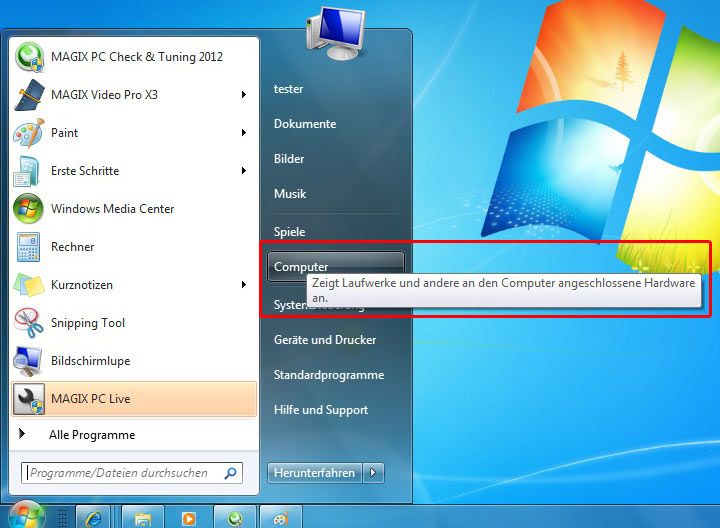Click the Paint palette icon
The width and height of the screenshot is (720, 528).
(x=28, y=133)
